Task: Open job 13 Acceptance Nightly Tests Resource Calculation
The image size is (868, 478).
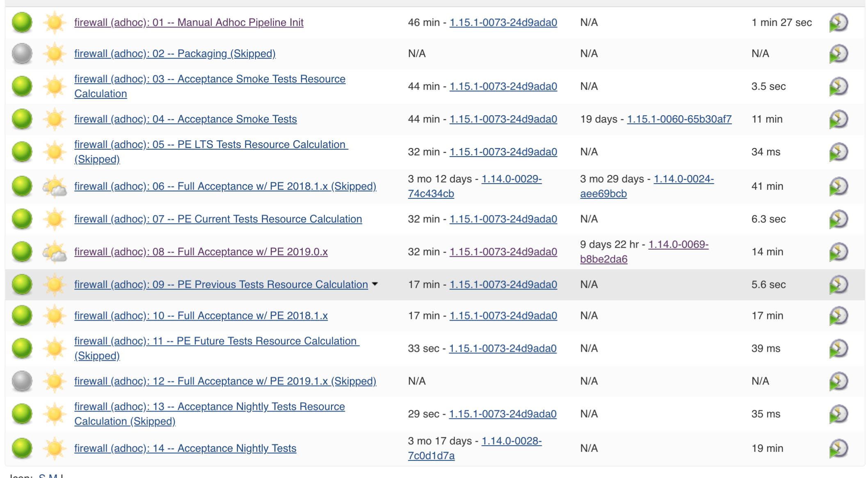Action: tap(209, 407)
